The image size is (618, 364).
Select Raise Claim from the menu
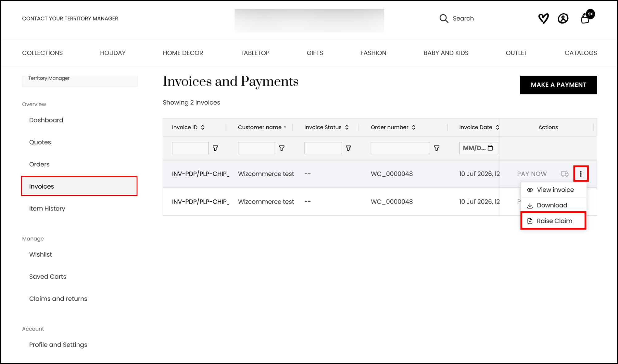coord(553,221)
